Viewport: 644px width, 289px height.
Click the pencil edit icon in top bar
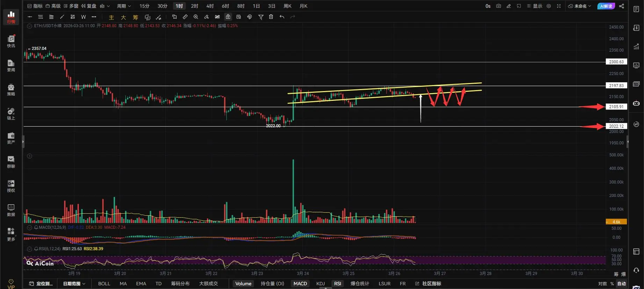click(x=508, y=6)
